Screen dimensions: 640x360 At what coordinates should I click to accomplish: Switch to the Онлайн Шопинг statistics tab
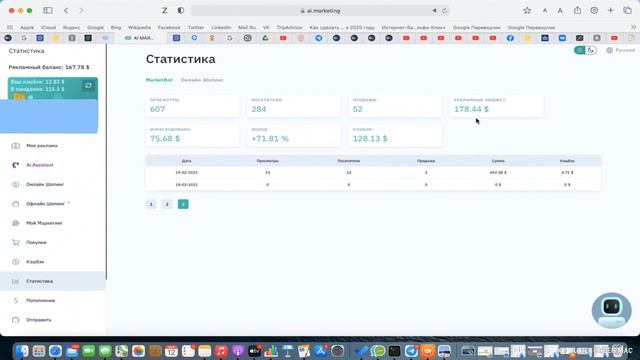coord(202,80)
